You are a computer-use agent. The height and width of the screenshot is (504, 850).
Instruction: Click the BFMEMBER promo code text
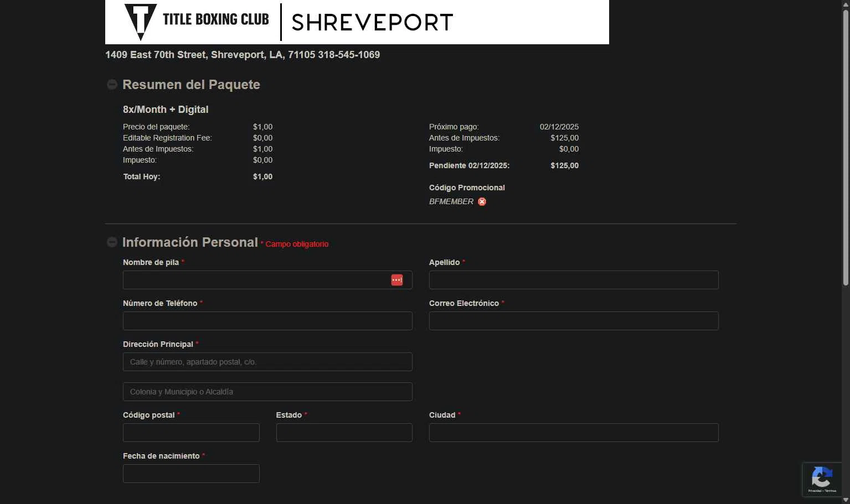(451, 202)
